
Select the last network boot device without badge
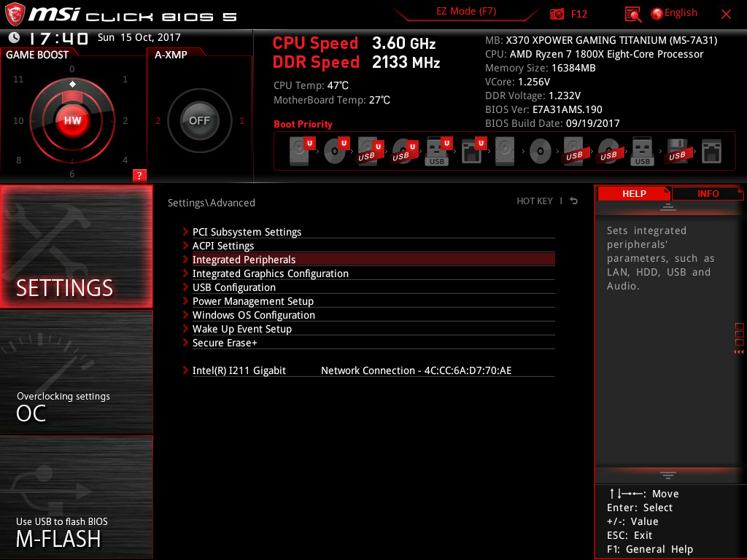pos(711,152)
